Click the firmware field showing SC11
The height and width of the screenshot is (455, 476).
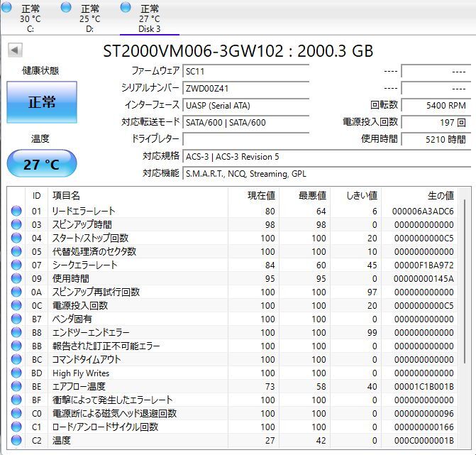pos(245,71)
